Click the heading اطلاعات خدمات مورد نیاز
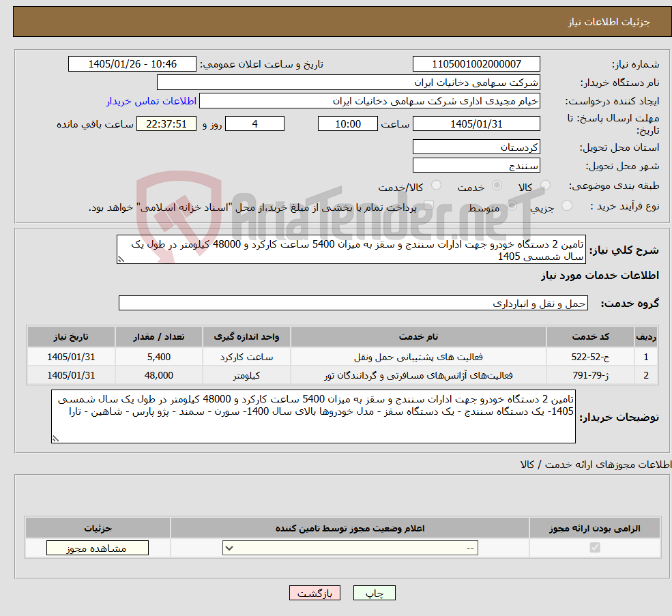The width and height of the screenshot is (672, 616). pos(600,275)
